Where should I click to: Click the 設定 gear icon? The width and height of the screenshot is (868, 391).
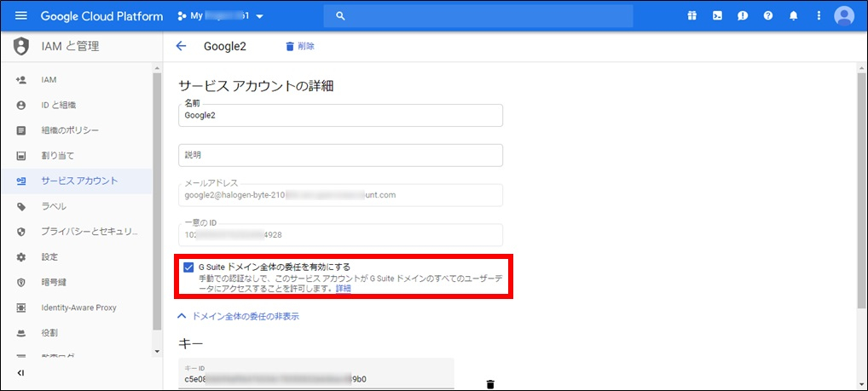point(21,257)
